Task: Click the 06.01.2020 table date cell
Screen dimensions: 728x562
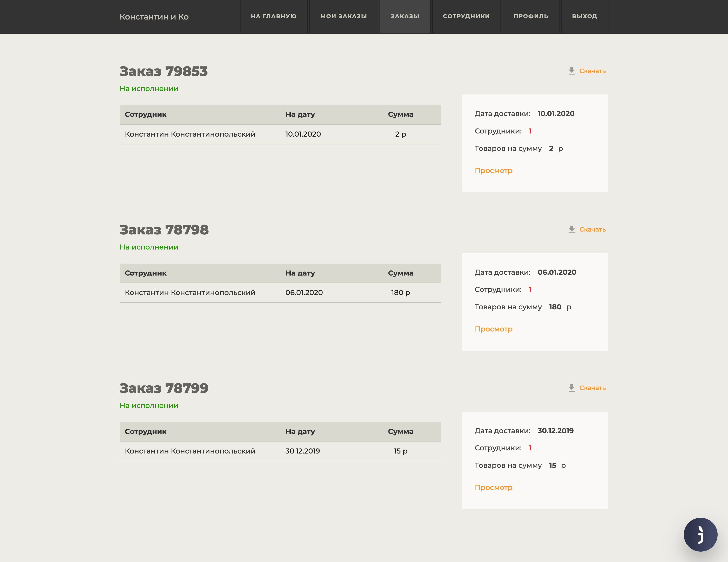Action: 304,292
